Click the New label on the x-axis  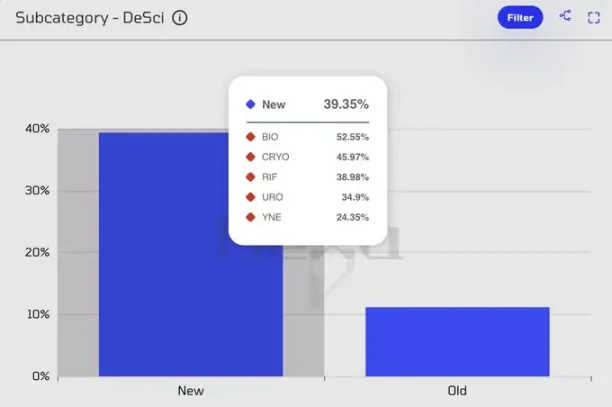click(x=190, y=390)
